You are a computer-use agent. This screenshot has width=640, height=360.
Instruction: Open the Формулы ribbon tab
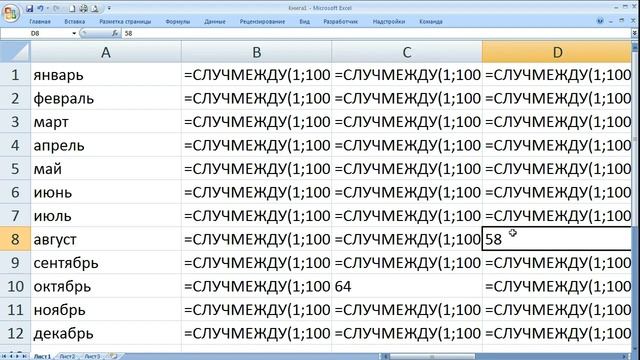178,22
